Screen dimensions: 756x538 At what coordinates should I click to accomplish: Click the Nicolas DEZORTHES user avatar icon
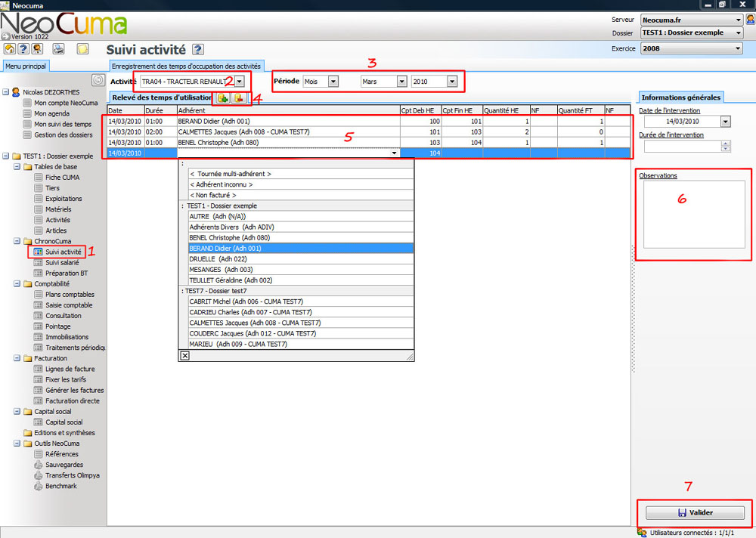click(16, 91)
